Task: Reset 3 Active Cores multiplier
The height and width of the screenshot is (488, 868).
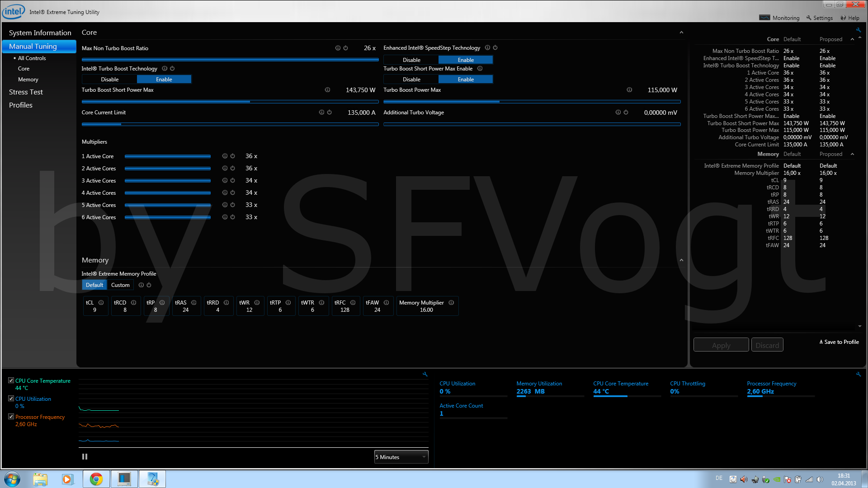Action: [232, 180]
